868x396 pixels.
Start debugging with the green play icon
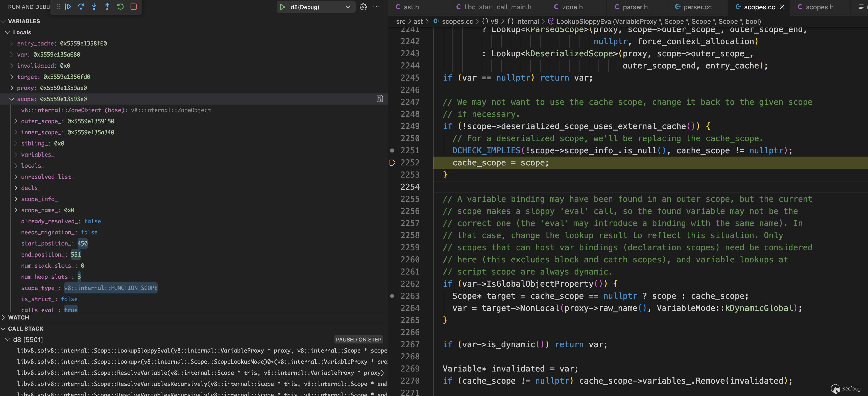coord(282,7)
